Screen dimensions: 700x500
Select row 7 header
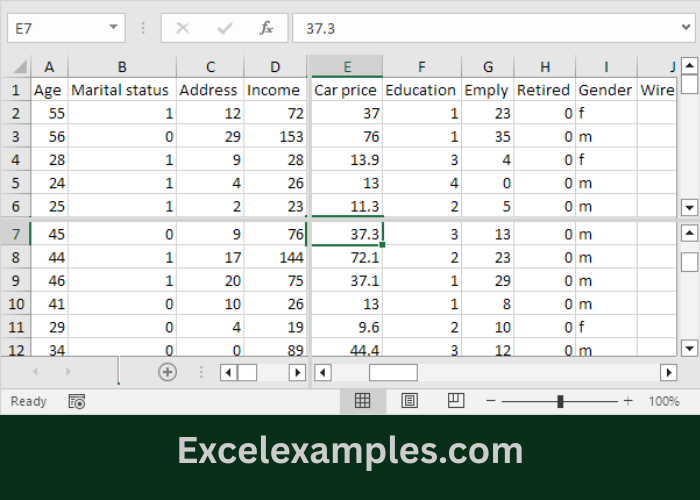pos(15,234)
